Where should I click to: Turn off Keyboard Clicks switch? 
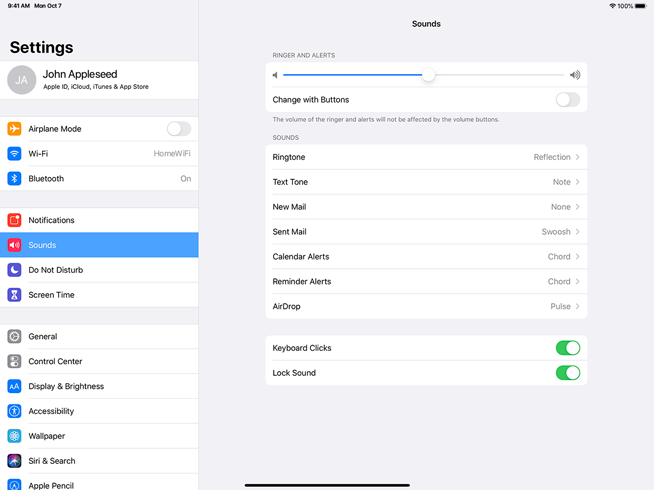tap(568, 348)
